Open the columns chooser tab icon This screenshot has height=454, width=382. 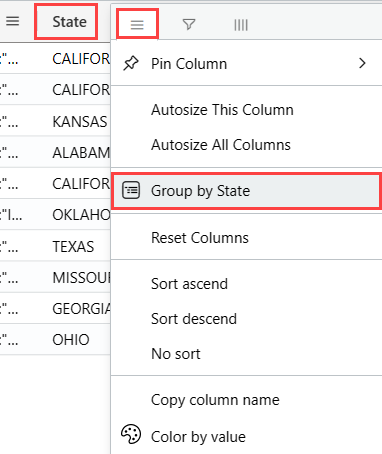(x=241, y=25)
